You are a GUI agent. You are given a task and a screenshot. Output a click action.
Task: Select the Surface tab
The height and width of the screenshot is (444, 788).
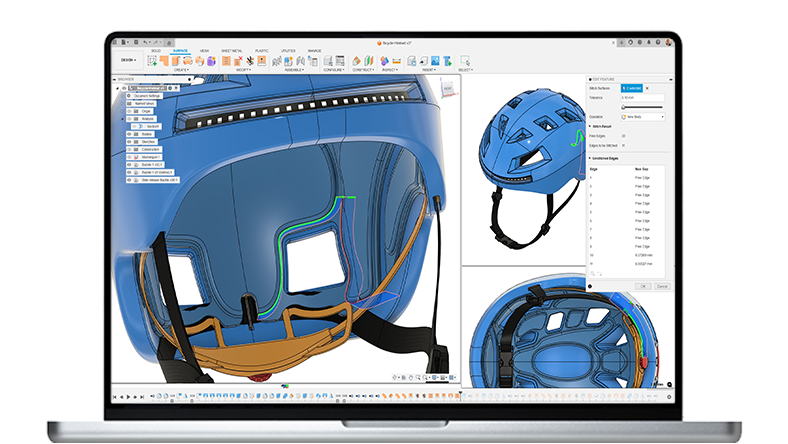180,51
